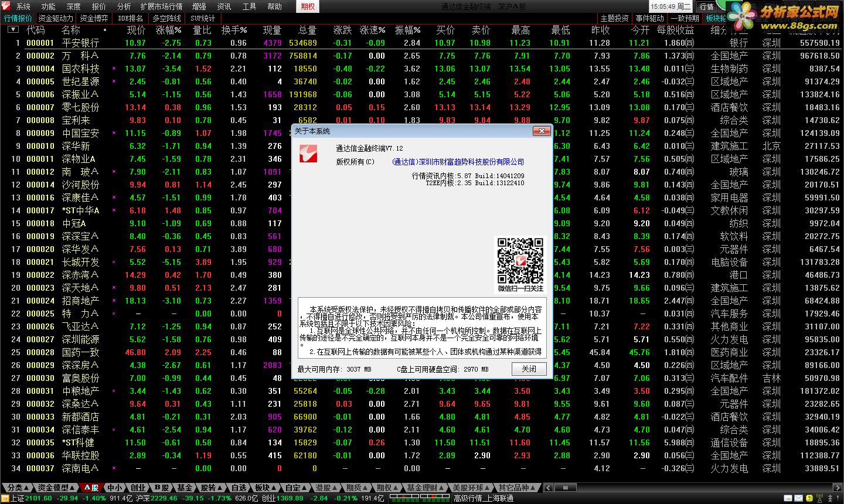Click the 上证 index value 2101.60

(39, 498)
